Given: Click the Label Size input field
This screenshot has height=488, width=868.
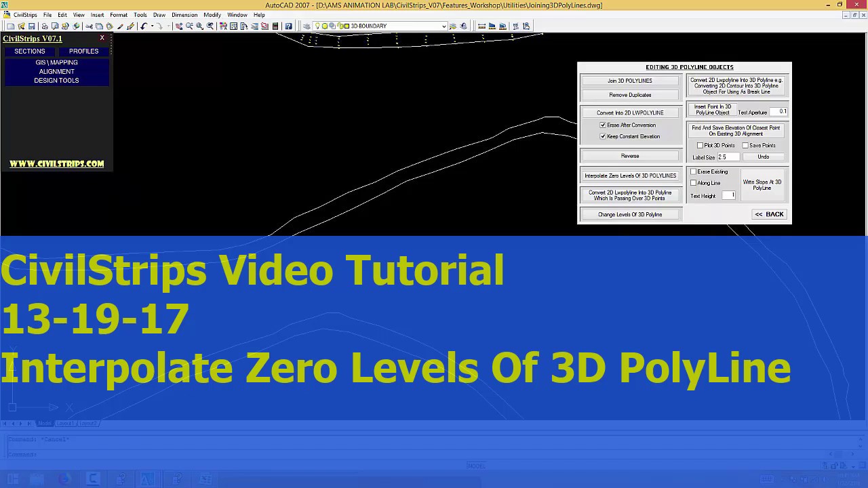Looking at the screenshot, I should [728, 157].
